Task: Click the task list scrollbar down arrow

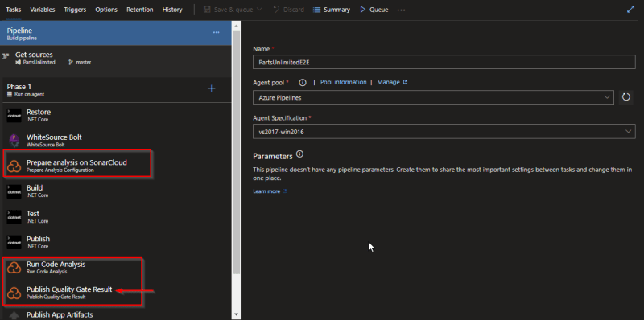Action: pos(236,314)
